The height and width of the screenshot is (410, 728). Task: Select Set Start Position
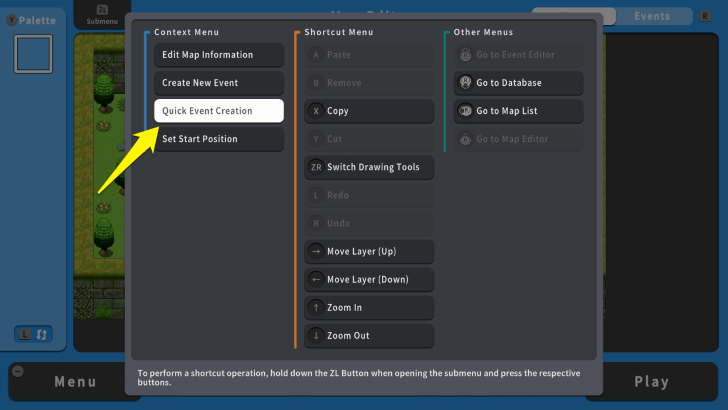pyautogui.click(x=219, y=139)
